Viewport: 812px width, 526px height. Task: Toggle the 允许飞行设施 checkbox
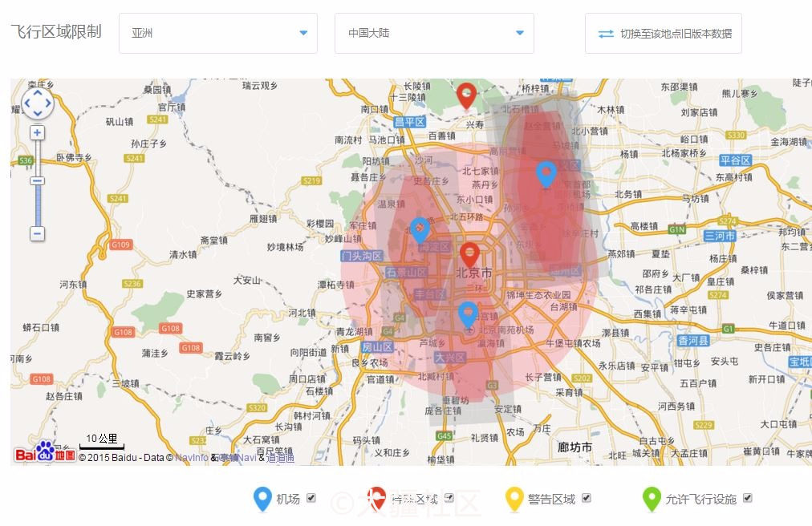(x=747, y=497)
